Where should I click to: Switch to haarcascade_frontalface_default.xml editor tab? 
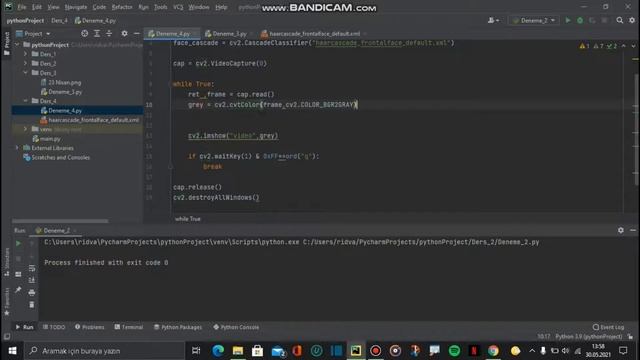tap(313, 33)
